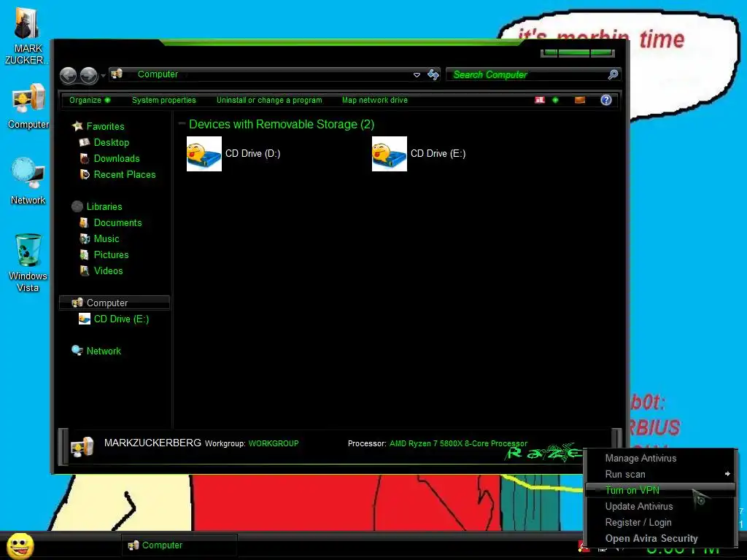Click the red Avira tray icon
Screen dimensions: 747x560
pyautogui.click(x=582, y=547)
